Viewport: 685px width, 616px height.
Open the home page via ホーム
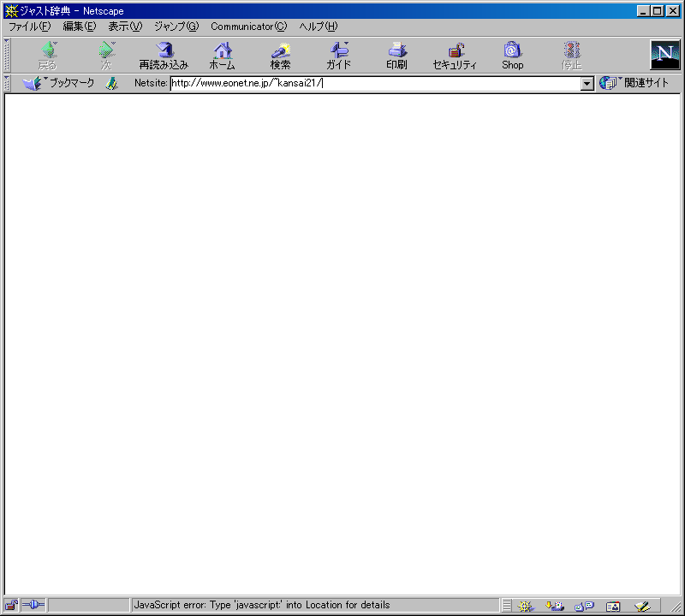coord(223,56)
